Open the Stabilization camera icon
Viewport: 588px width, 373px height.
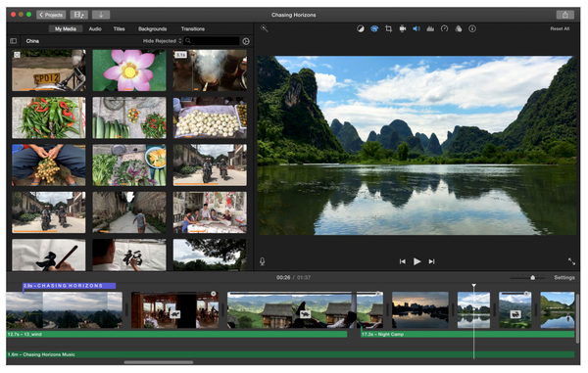click(403, 28)
